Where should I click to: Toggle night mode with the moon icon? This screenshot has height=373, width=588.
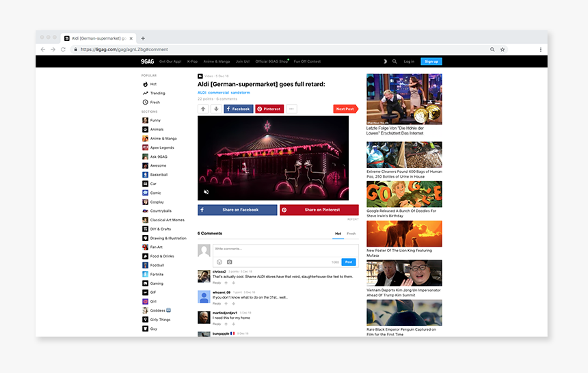(x=385, y=61)
